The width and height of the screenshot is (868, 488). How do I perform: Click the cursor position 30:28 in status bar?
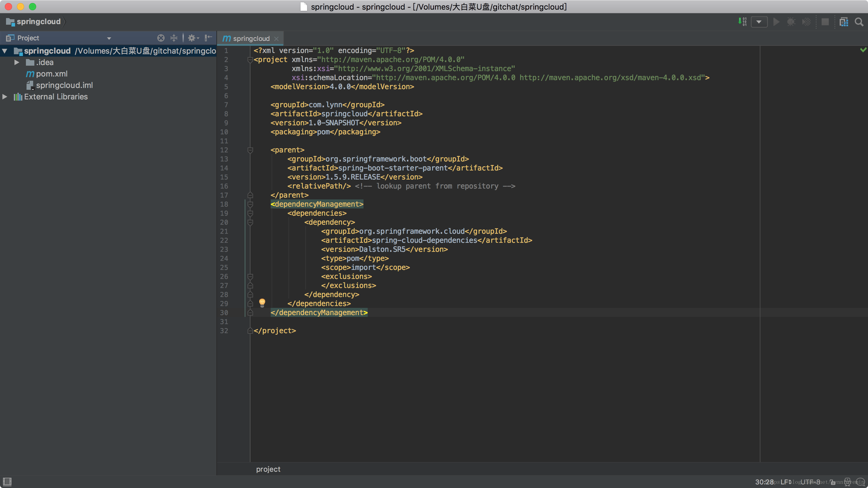tap(765, 482)
